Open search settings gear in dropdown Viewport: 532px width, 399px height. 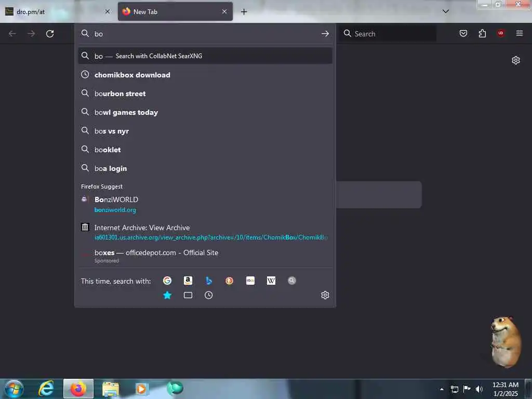click(x=325, y=295)
